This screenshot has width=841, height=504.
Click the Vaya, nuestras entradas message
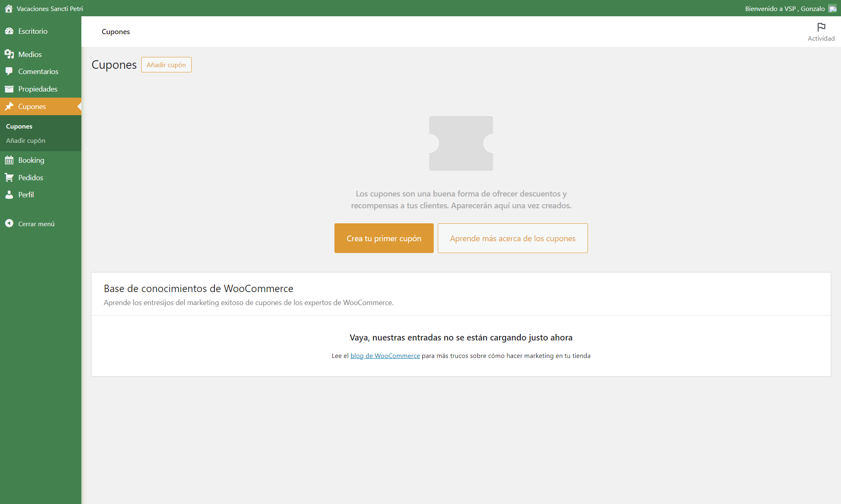461,337
